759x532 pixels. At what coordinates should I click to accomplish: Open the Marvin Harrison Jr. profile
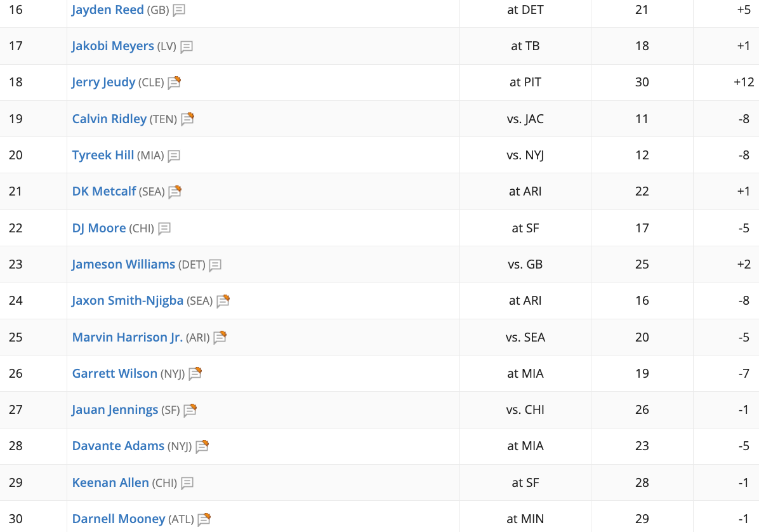pyautogui.click(x=128, y=337)
